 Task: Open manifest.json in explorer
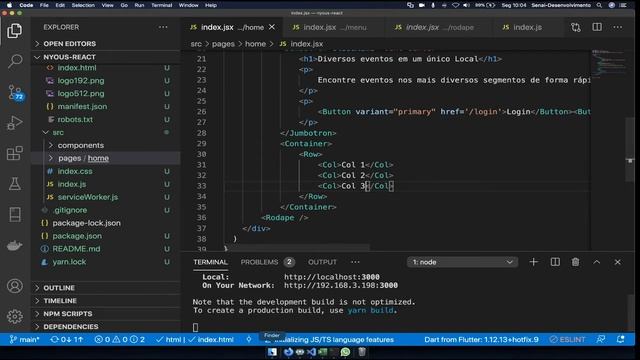click(82, 107)
